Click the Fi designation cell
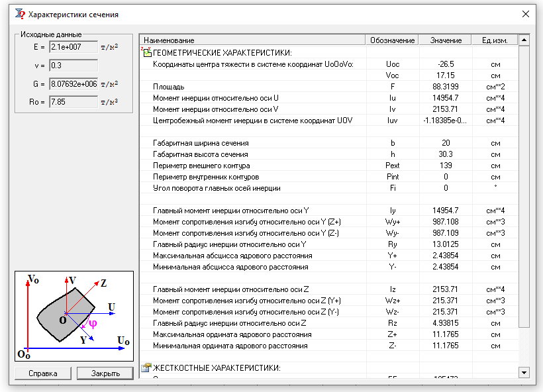Viewport: 543px width, 392px height. (393, 188)
